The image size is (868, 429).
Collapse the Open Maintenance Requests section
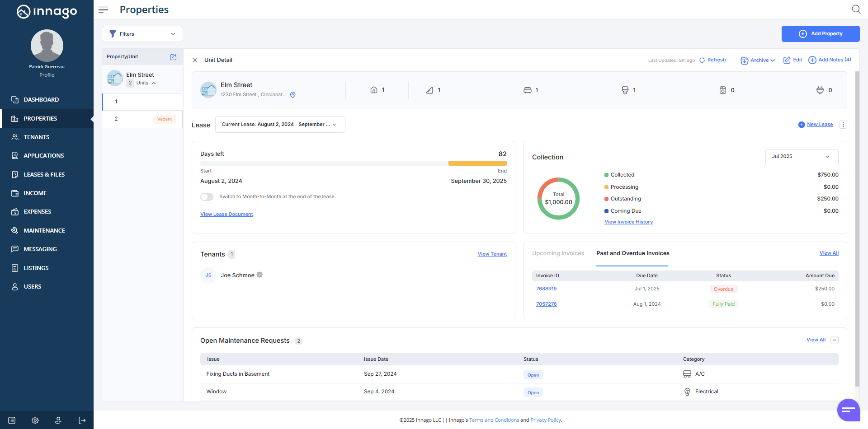(x=835, y=340)
